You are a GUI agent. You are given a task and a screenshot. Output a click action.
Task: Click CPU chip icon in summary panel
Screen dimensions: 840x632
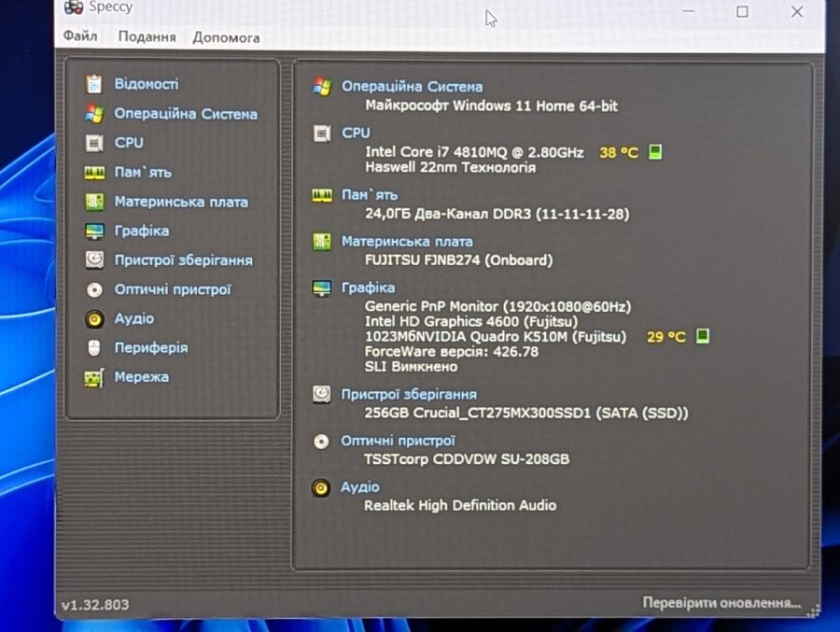click(322, 133)
